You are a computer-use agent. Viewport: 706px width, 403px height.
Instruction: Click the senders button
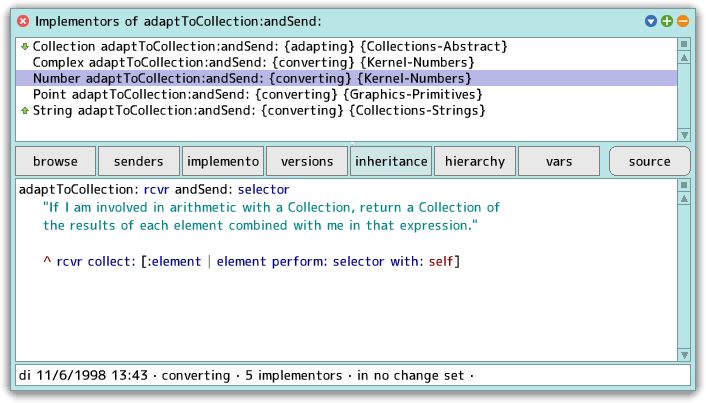[x=139, y=161]
